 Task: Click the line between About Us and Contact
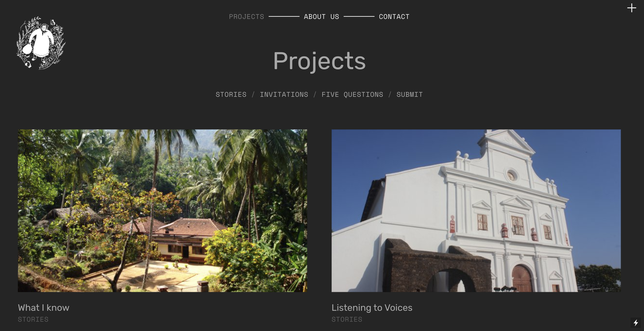point(359,17)
